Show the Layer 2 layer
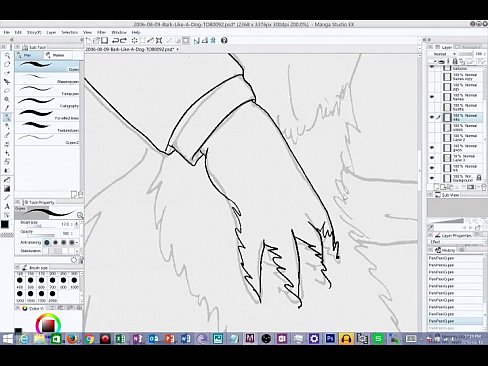This screenshot has height=366, width=488. [x=432, y=137]
